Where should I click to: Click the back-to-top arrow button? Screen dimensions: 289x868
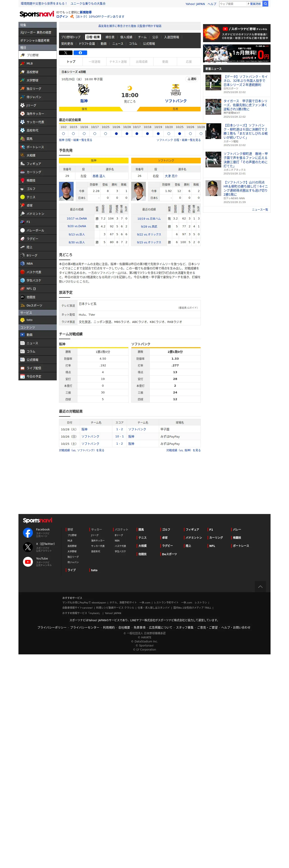(x=260, y=587)
